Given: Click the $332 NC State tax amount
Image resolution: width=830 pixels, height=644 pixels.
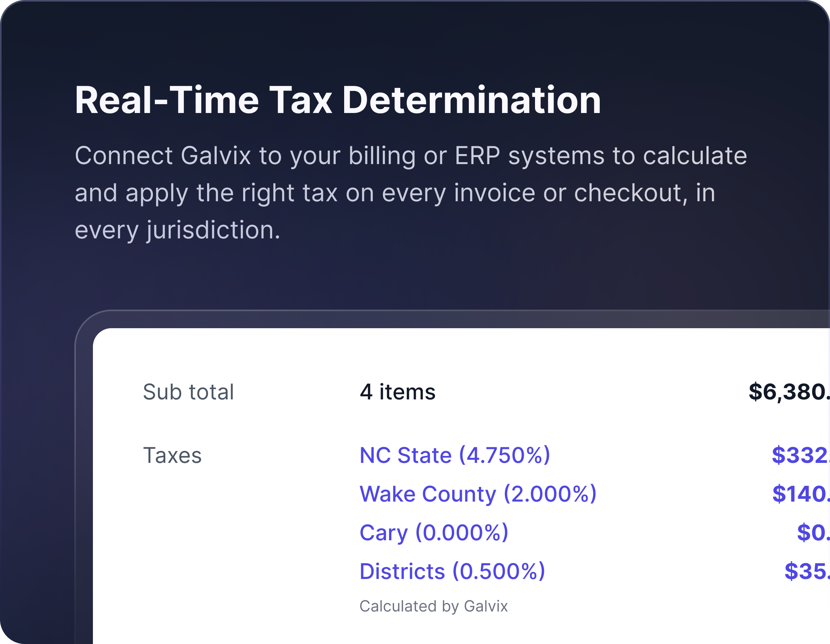Looking at the screenshot, I should point(800,455).
